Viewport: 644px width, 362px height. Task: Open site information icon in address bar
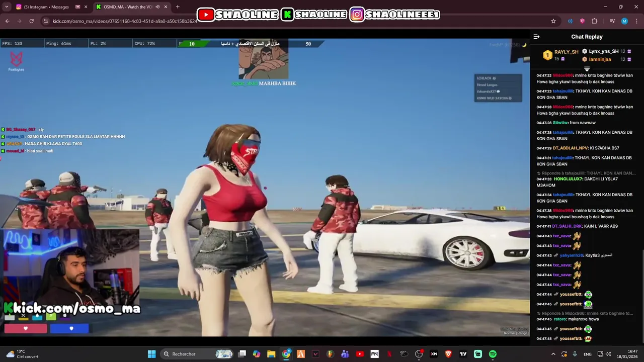click(x=46, y=21)
